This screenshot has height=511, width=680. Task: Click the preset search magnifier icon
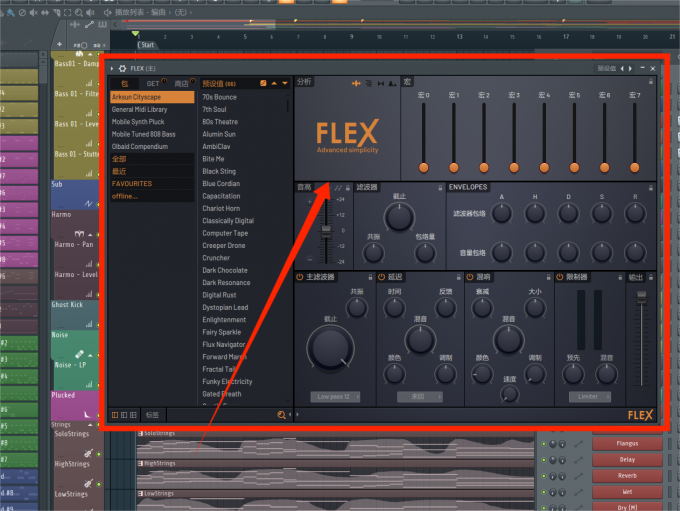coord(281,414)
